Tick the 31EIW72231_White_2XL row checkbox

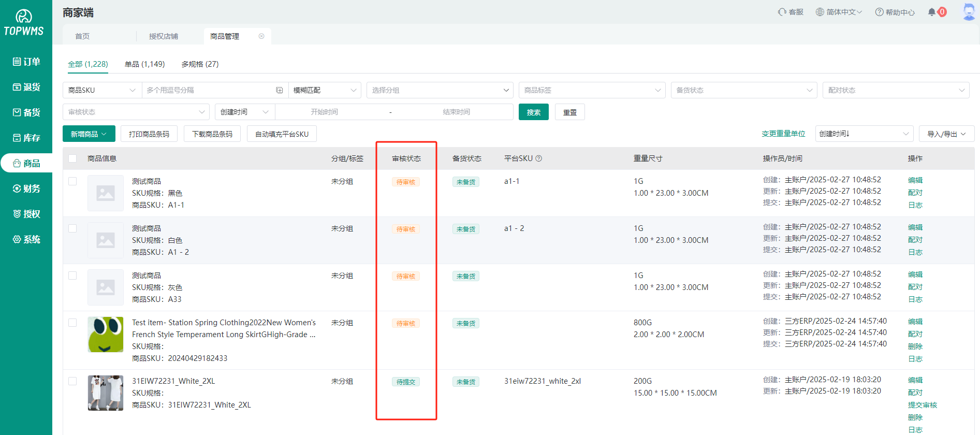[72, 381]
